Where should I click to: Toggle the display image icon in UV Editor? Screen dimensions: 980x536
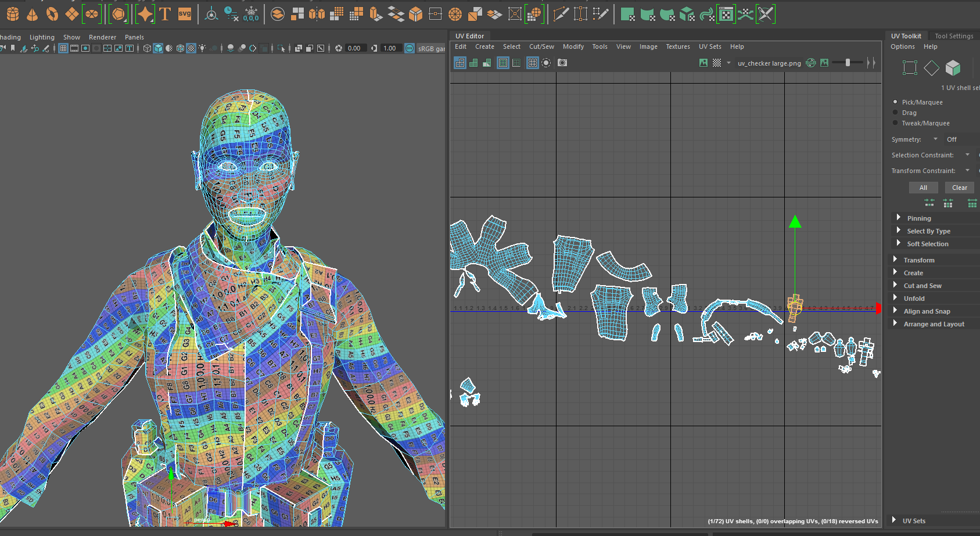pyautogui.click(x=703, y=63)
